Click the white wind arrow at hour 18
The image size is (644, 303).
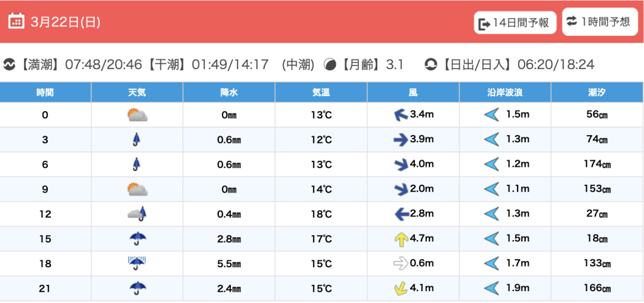[x=401, y=263]
